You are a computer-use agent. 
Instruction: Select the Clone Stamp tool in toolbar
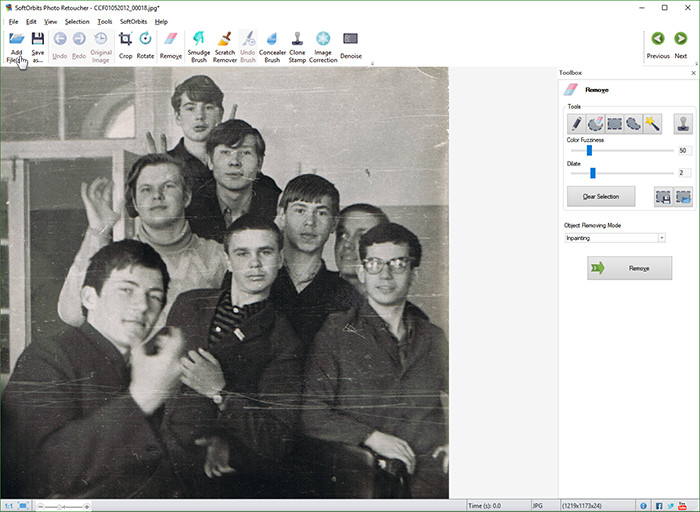pos(297,39)
